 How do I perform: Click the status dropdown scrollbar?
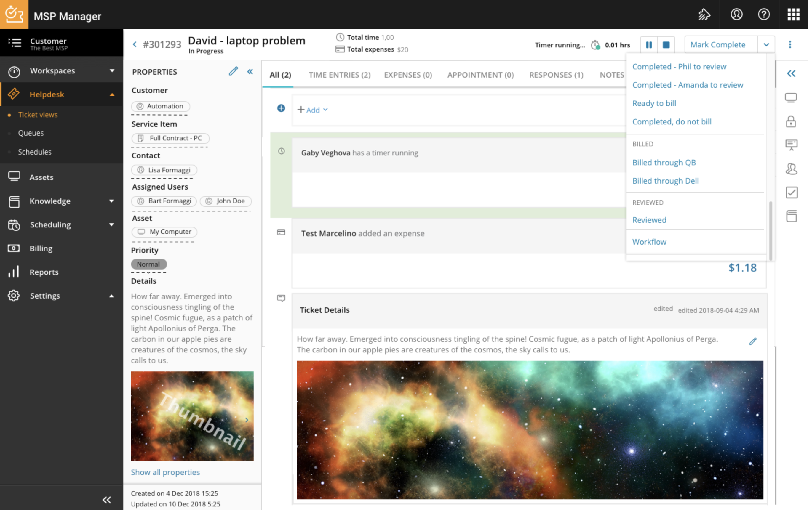pyautogui.click(x=771, y=231)
